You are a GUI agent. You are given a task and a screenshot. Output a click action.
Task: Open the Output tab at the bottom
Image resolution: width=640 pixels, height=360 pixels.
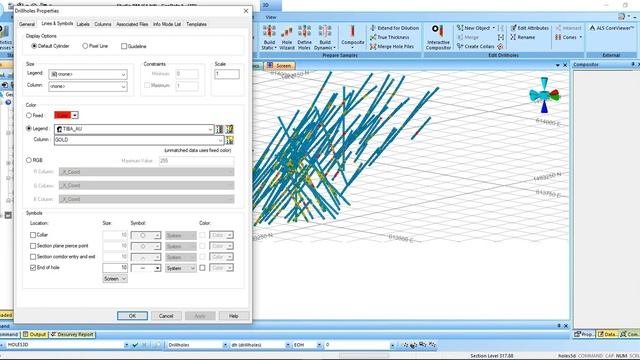[x=35, y=335]
